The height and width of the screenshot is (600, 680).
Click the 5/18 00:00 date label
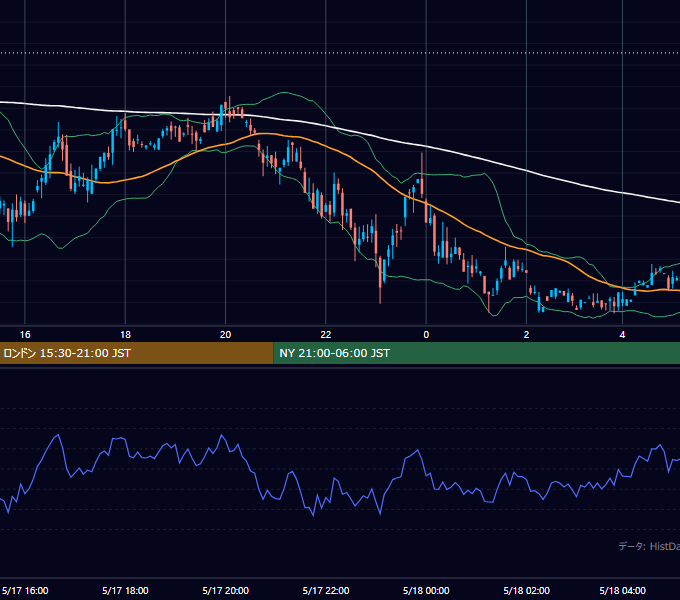[x=426, y=590]
